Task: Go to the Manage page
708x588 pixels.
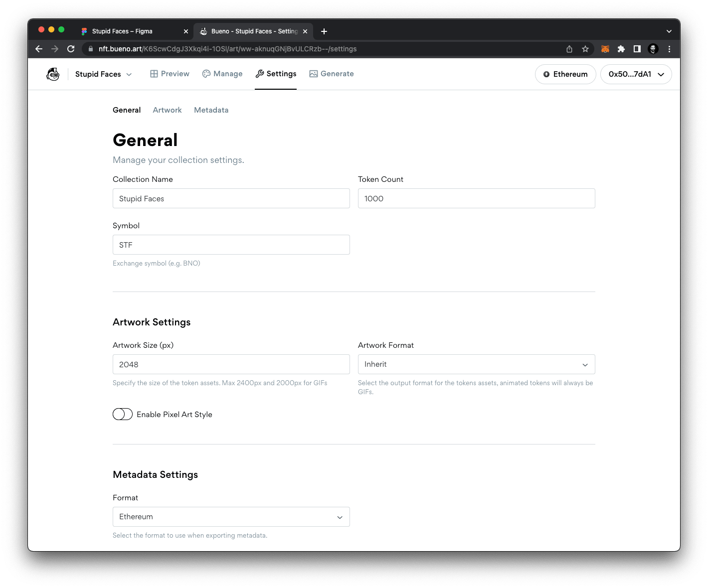Action: click(x=222, y=74)
